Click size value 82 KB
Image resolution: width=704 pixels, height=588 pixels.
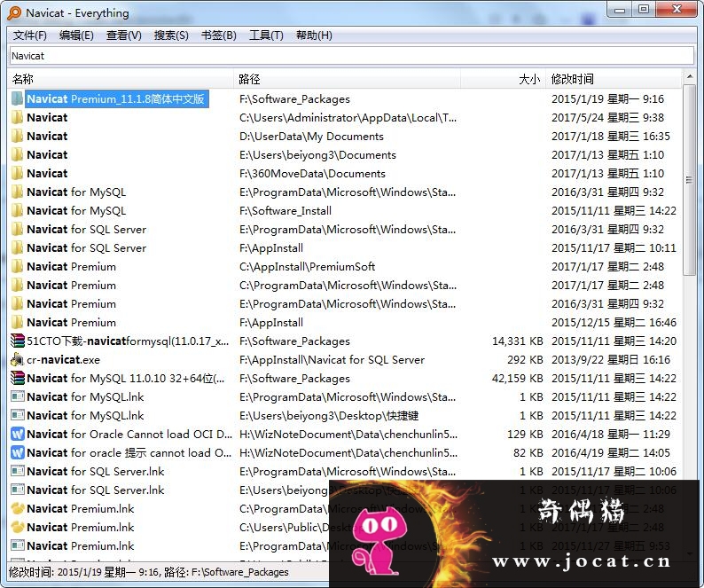528,453
